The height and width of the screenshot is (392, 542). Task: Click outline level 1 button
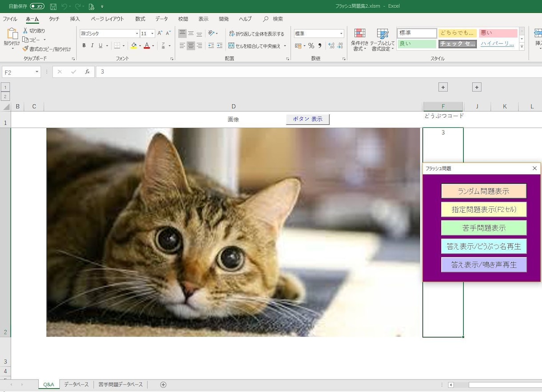tap(5, 87)
